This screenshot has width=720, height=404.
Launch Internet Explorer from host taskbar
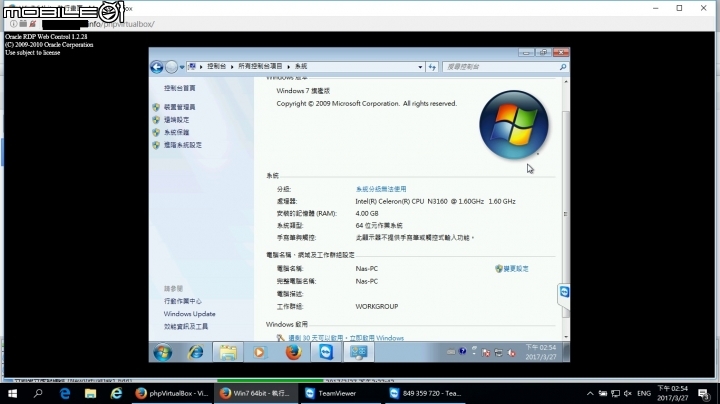point(116,393)
